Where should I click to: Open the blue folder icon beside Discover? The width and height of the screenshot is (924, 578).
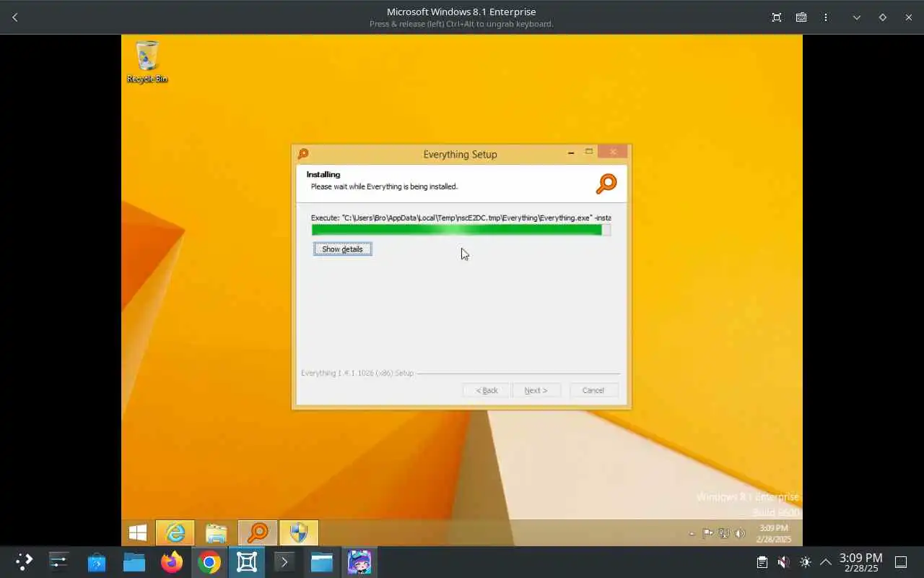pyautogui.click(x=134, y=561)
